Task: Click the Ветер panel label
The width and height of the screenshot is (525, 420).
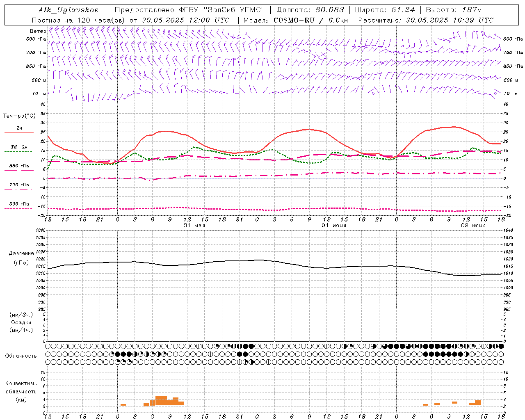Action: [x=38, y=31]
